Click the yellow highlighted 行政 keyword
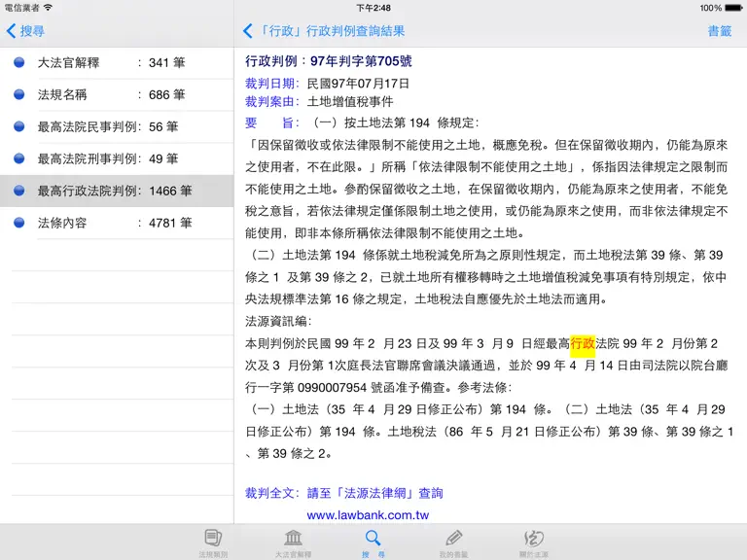This screenshot has height=560, width=747. point(583,343)
